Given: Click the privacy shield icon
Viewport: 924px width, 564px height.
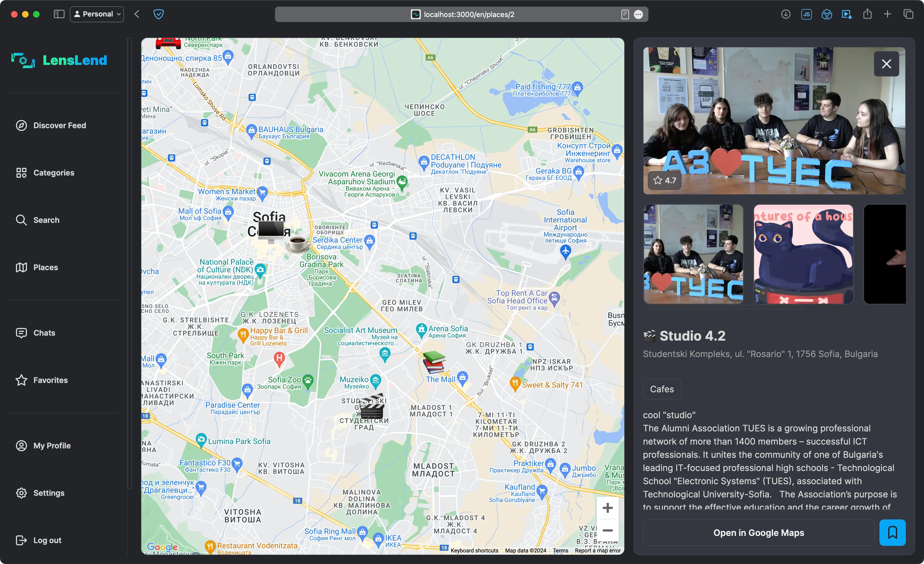Looking at the screenshot, I should pos(159,14).
